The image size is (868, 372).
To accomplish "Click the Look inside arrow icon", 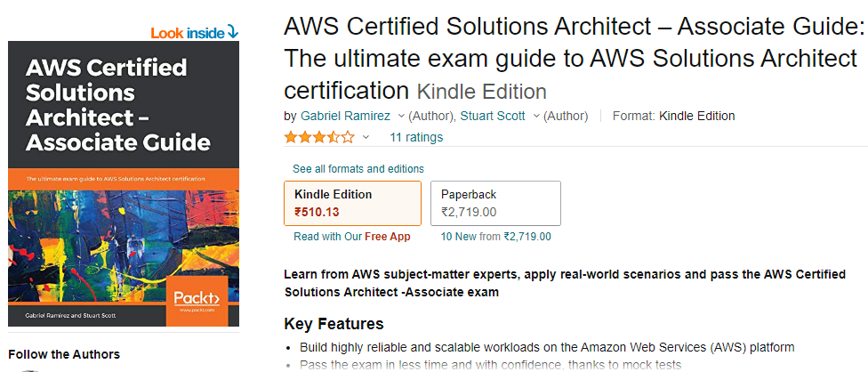I will pyautogui.click(x=233, y=33).
